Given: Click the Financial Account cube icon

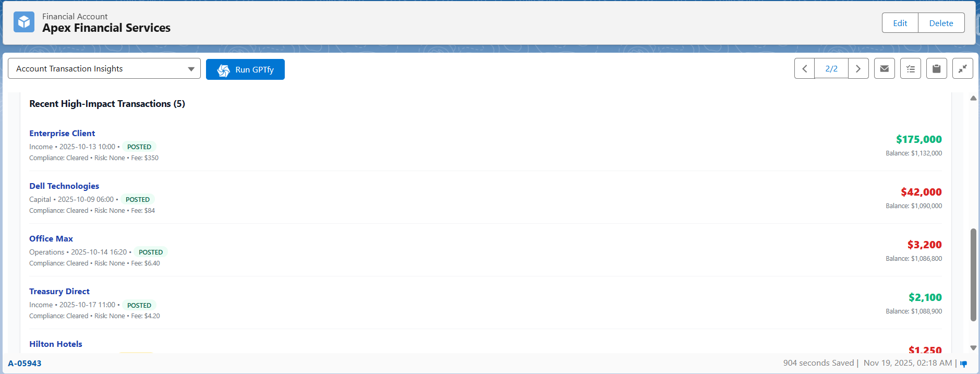Looking at the screenshot, I should pyautogui.click(x=24, y=22).
